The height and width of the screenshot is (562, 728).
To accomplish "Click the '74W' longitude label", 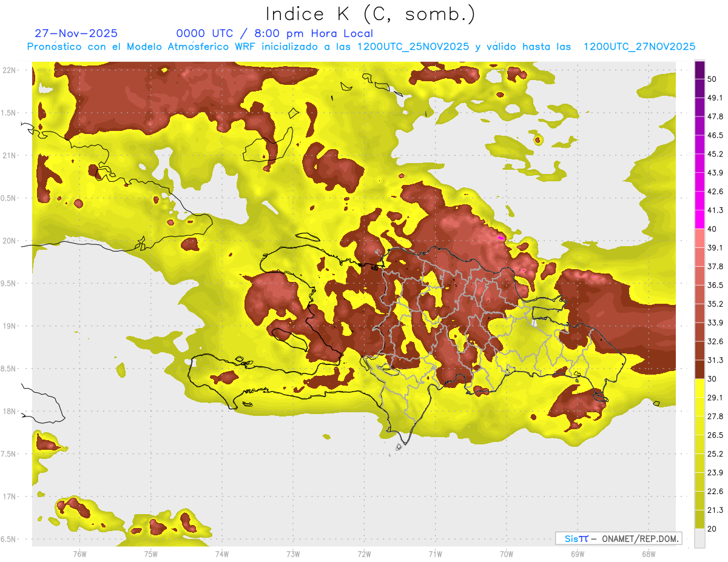I will 221,554.
